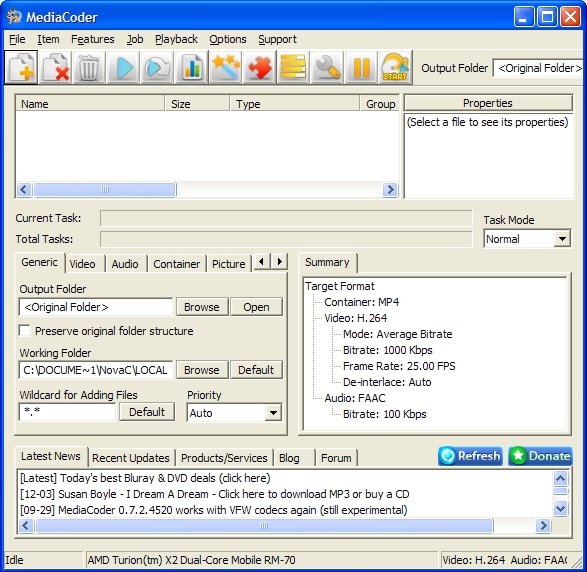Click the MediaCoder title bar app icon
Screen dimensions: 587x572
14,17
